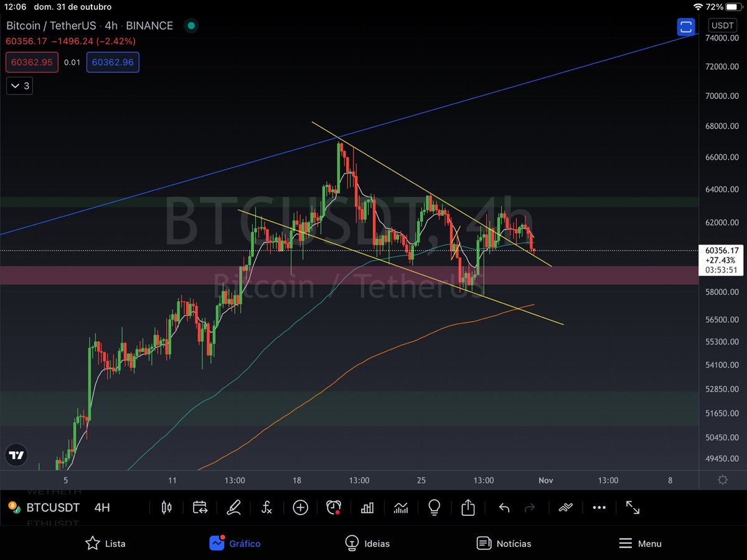The width and height of the screenshot is (747, 560).
Task: Select the 60356.17 current price label
Action: point(722,250)
